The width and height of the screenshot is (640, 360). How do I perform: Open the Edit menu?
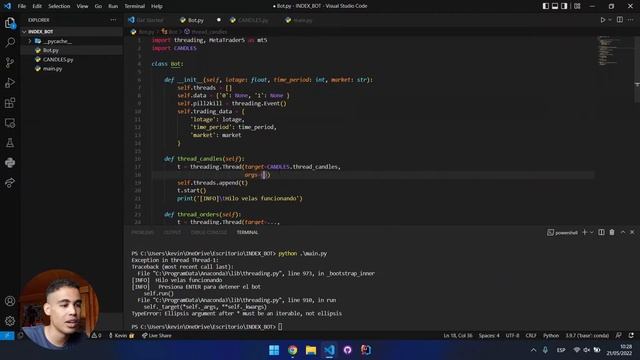(x=37, y=6)
